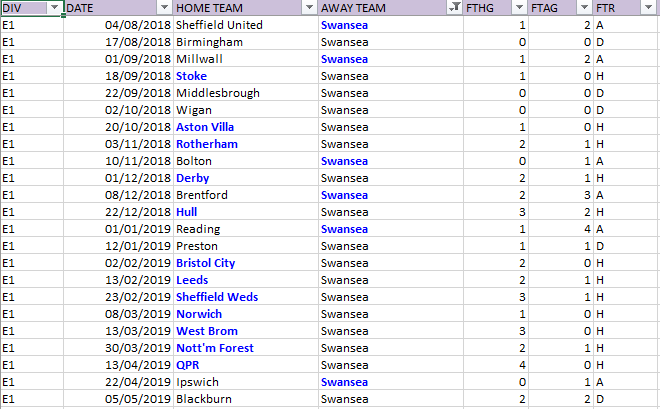
Task: Click the Blackburn home team cell
Action: (245, 399)
